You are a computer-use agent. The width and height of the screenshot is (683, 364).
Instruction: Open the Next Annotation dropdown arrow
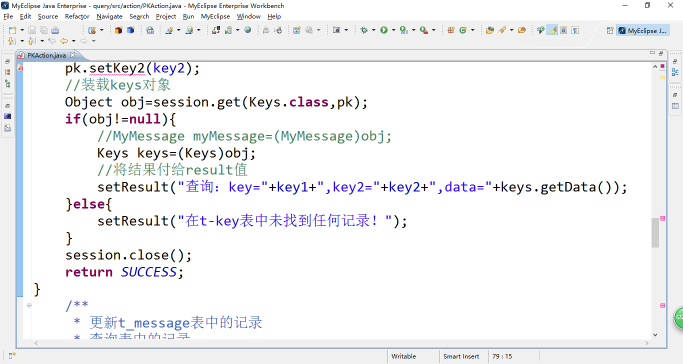[22, 41]
